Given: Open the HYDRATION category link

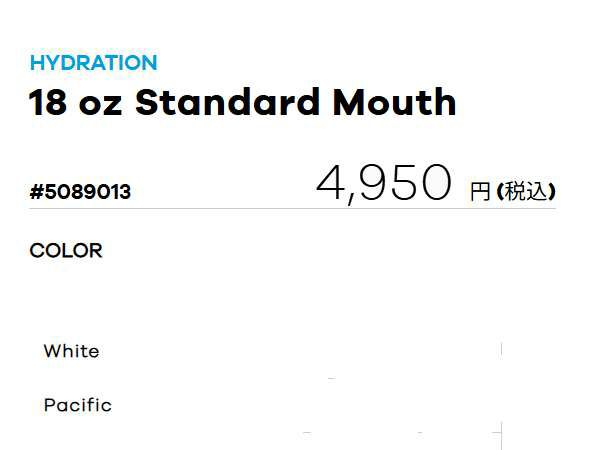Looking at the screenshot, I should pos(93,63).
